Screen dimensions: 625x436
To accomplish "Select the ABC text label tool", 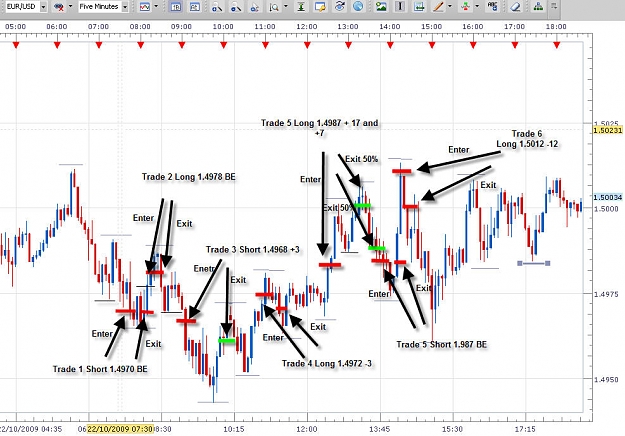I will click(x=493, y=6).
